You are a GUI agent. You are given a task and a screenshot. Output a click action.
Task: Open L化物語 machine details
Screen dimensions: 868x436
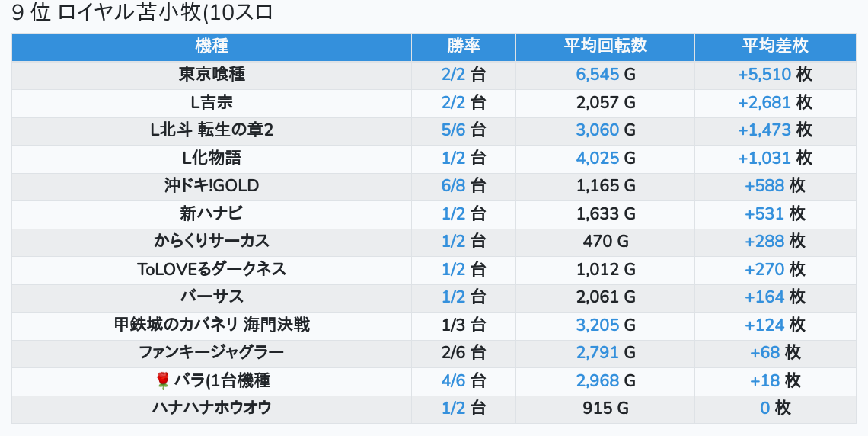coord(212,158)
